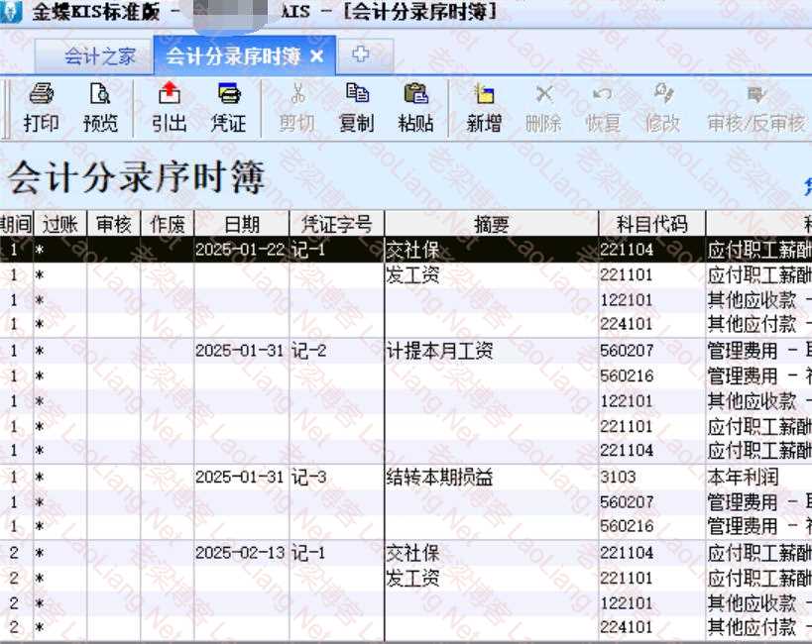Switch to the 会计之家 tab
This screenshot has width=812, height=644.
pos(100,56)
